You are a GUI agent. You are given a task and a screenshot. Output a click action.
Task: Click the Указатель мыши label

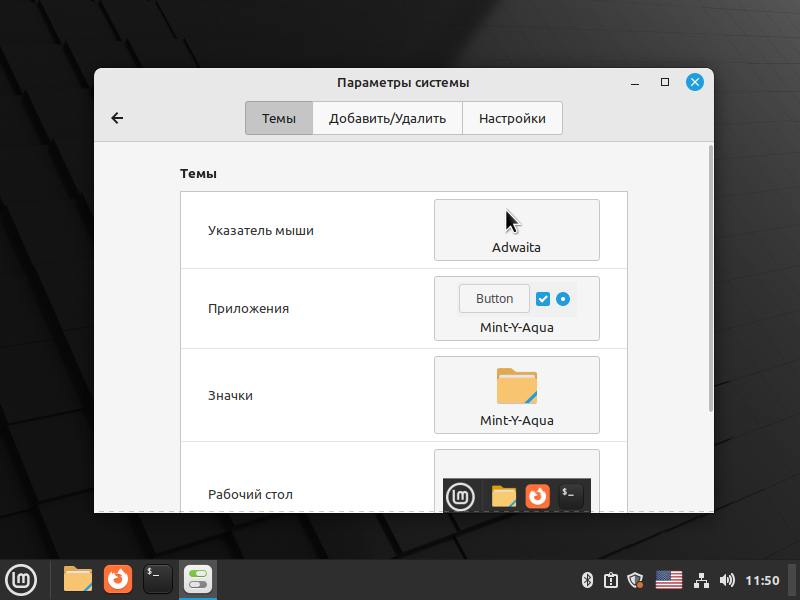pyautogui.click(x=261, y=231)
